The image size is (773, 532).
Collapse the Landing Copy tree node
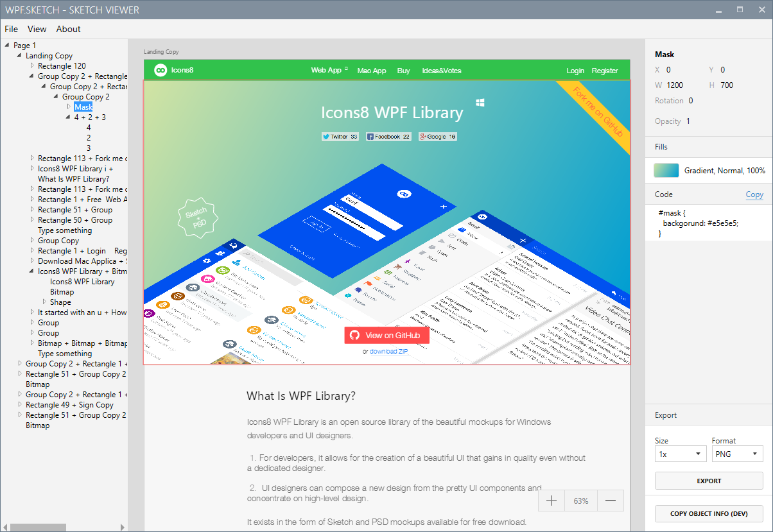click(19, 55)
